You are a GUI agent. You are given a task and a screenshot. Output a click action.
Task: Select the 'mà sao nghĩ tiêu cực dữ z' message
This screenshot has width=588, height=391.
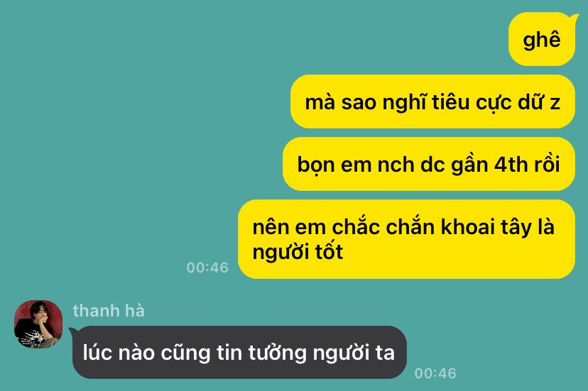432,101
